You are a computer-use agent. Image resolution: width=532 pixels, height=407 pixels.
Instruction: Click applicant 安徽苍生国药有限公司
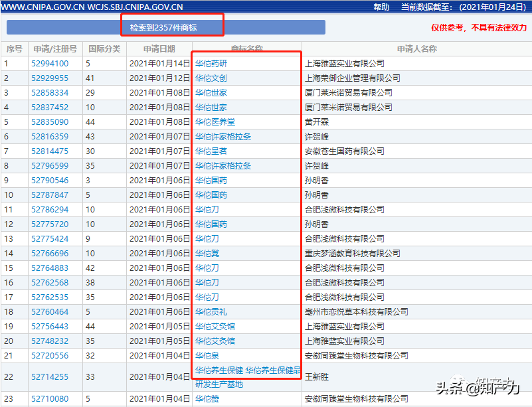tap(345, 151)
